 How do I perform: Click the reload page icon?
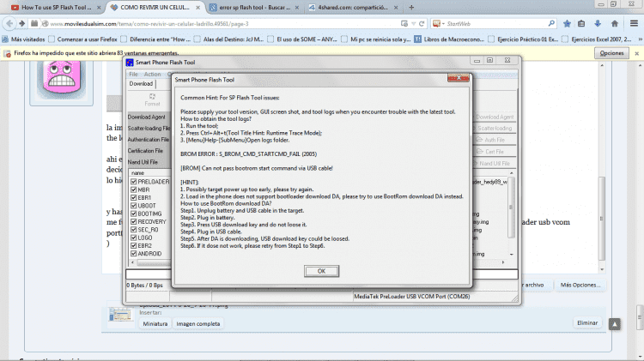coord(422,24)
